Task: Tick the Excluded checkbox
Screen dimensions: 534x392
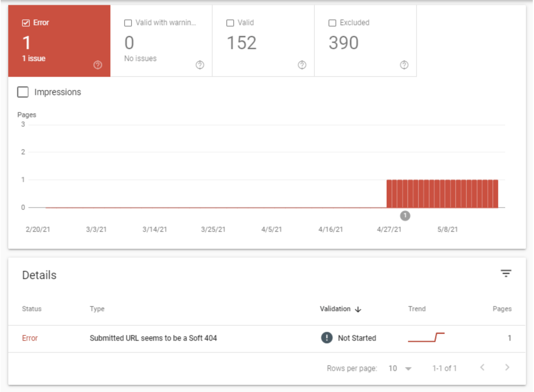Action: (332, 23)
